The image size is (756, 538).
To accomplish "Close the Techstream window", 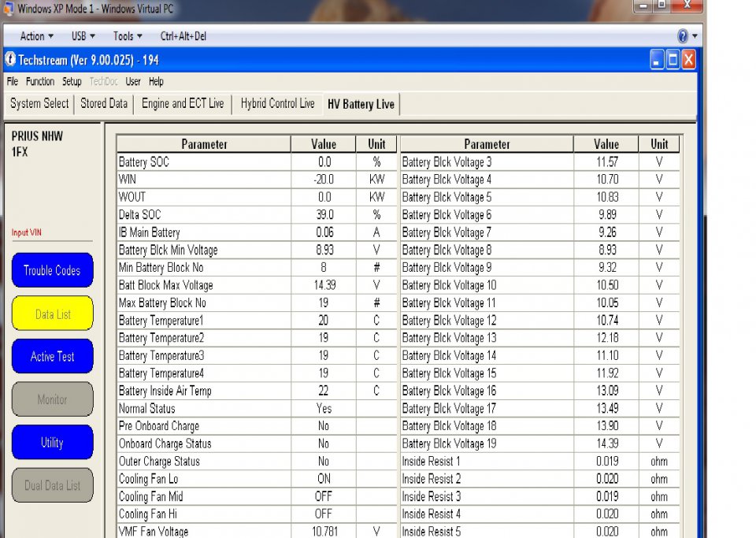I will click(688, 61).
